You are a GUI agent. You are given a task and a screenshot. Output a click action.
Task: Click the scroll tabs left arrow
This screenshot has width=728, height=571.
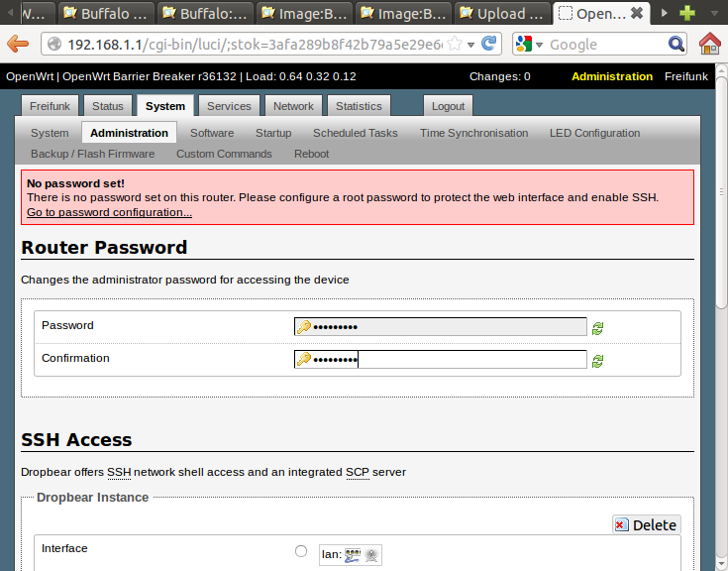coord(10,13)
